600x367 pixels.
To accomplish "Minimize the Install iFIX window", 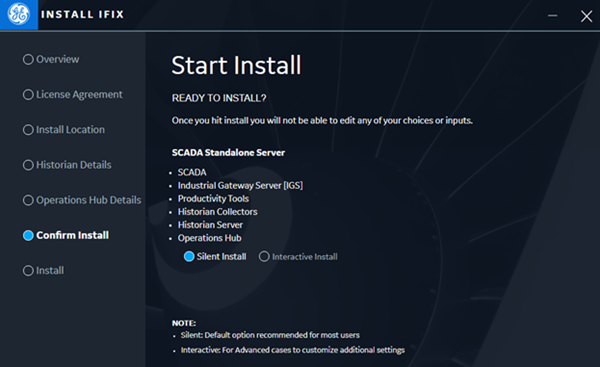I will click(552, 16).
